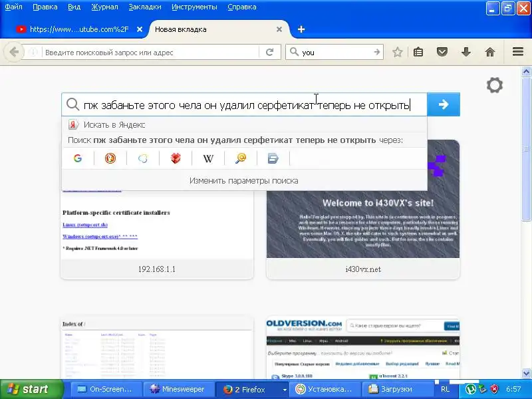Expand the 2 Firefox taskbar group
Image resolution: width=532 pixels, height=399 pixels.
[252, 389]
